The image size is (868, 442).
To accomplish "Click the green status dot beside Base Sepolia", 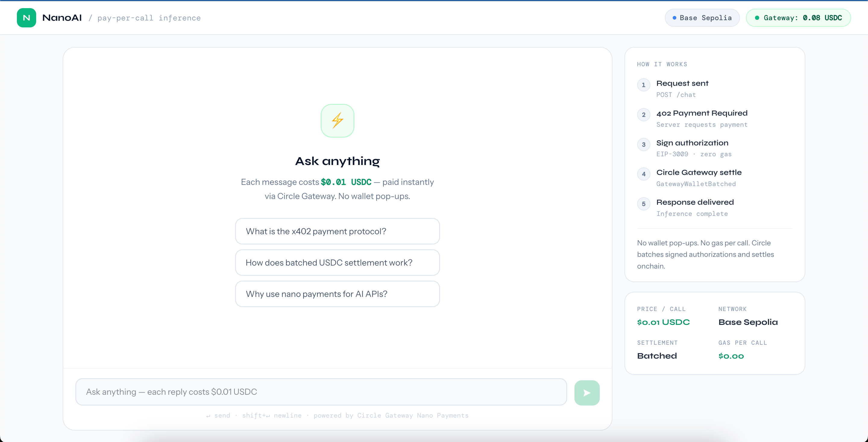I will coord(674,18).
